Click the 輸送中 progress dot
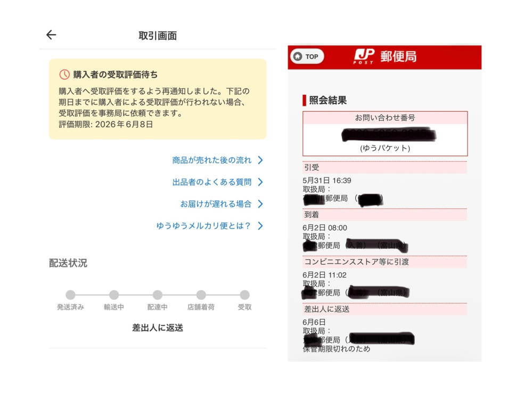Screen dimensions: 532x393 point(114,294)
